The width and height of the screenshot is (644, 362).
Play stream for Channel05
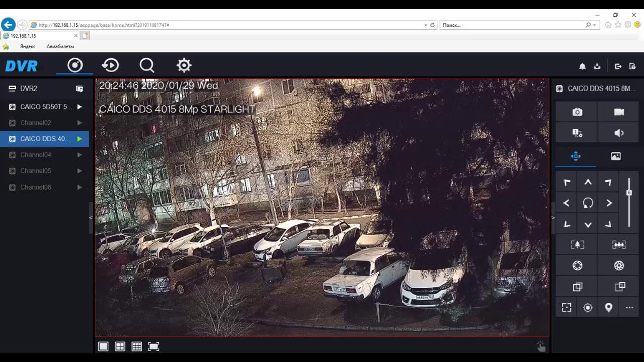pyautogui.click(x=79, y=171)
